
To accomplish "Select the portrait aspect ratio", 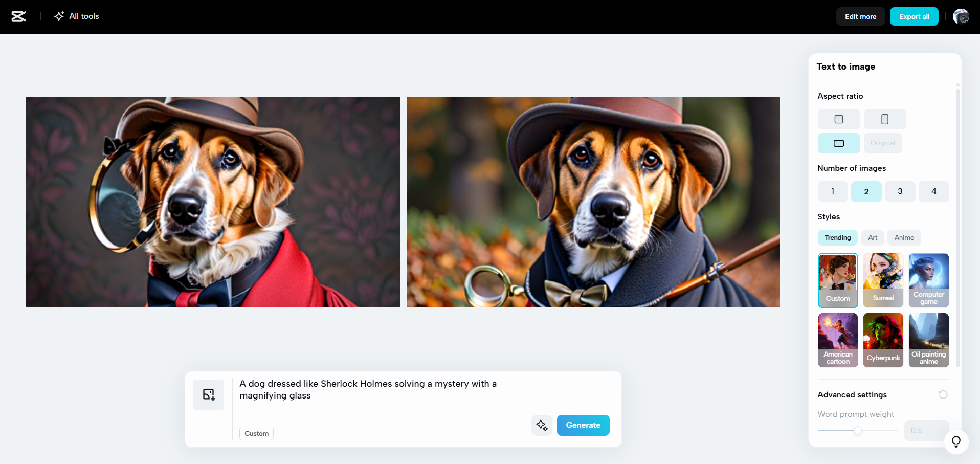I will coord(885,119).
